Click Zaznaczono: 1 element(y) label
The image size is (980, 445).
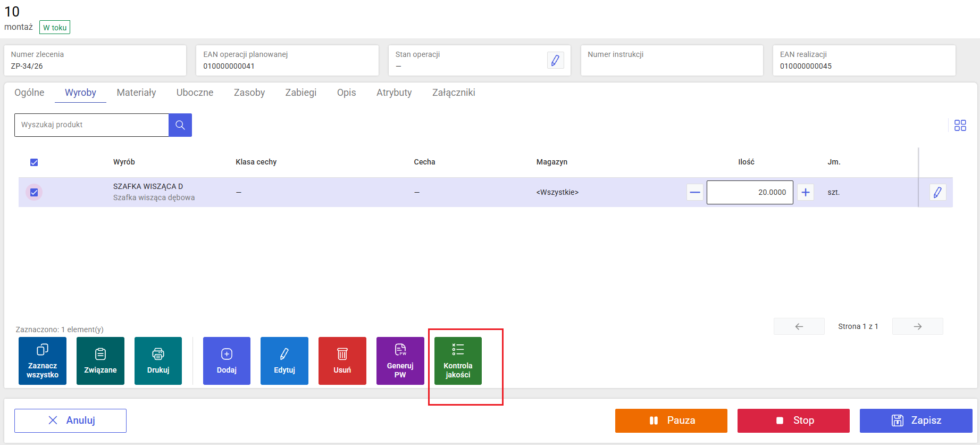(60, 329)
